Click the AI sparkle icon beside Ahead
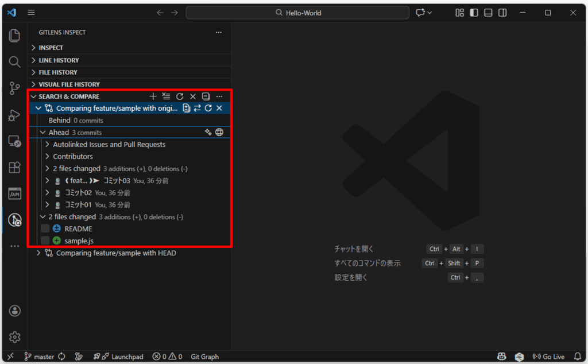This screenshot has height=364, width=588. (208, 132)
